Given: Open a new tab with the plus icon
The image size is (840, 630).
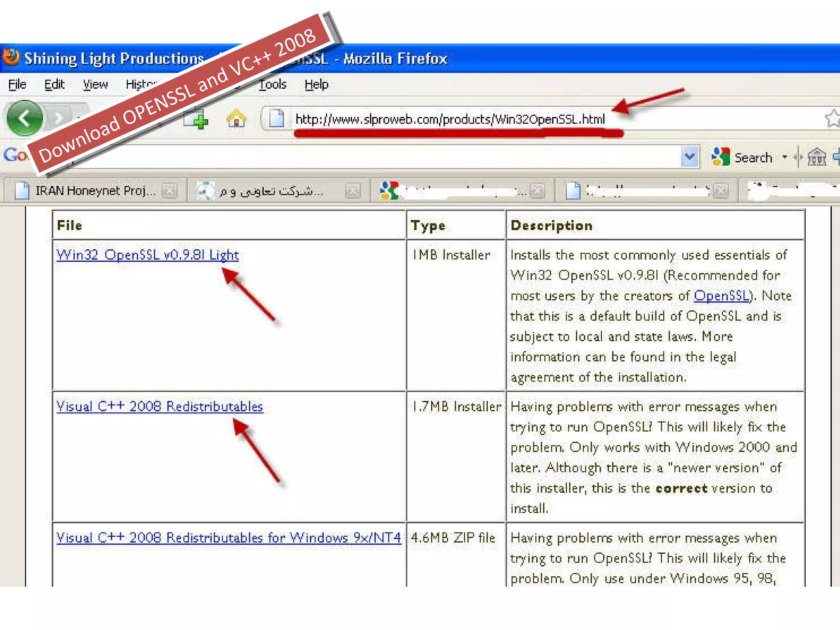Looking at the screenshot, I should (x=196, y=120).
